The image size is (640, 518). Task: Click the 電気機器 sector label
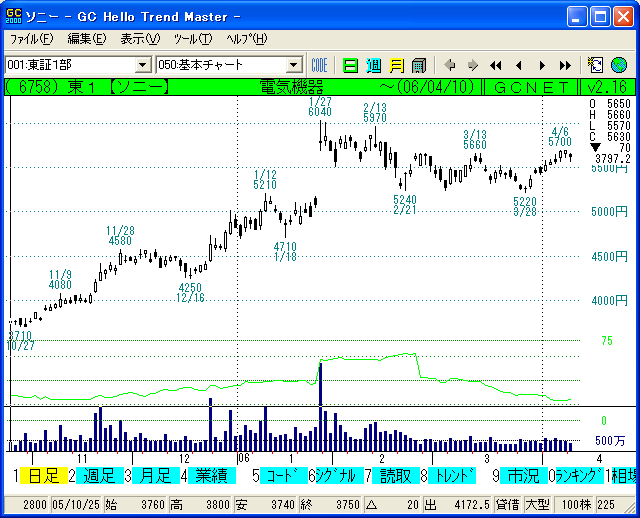pyautogui.click(x=291, y=87)
